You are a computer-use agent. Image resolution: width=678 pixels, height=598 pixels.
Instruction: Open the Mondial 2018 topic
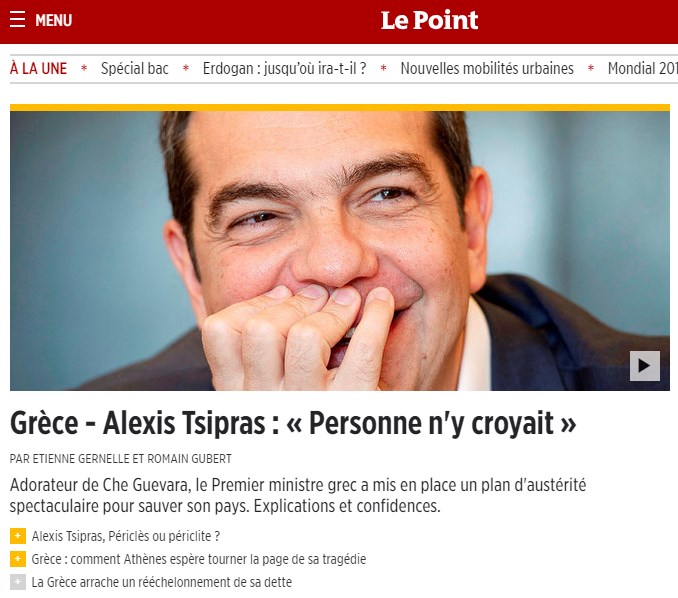[643, 68]
